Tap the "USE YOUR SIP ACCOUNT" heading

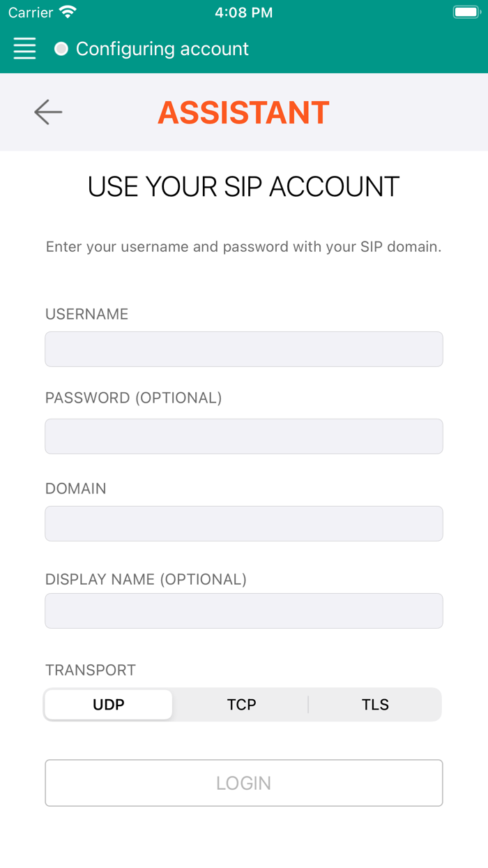pyautogui.click(x=243, y=187)
